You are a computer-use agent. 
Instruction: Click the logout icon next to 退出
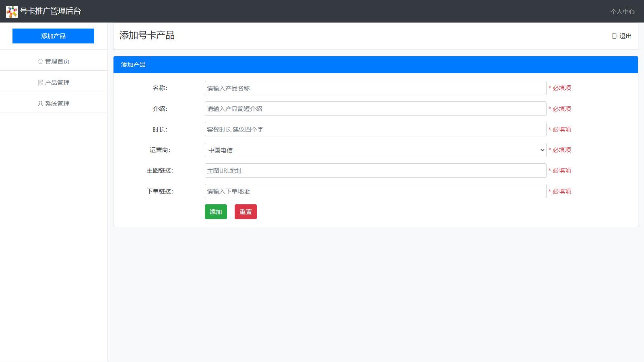click(x=615, y=36)
